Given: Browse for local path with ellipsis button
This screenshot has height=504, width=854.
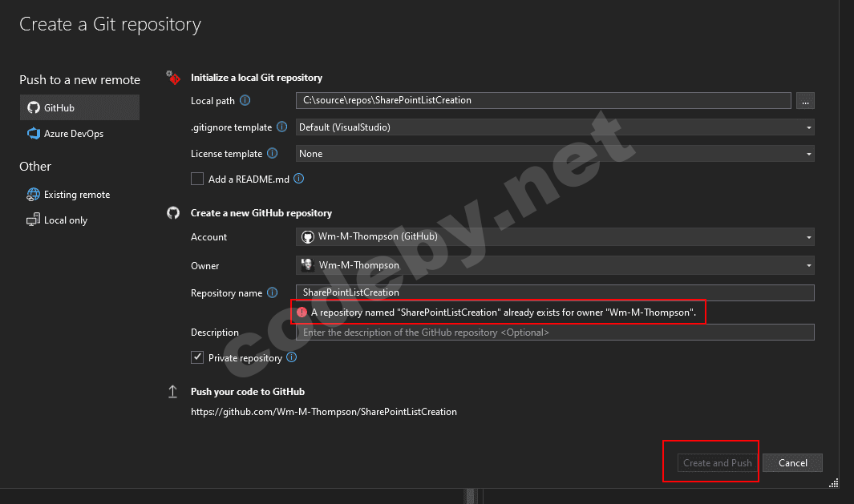Looking at the screenshot, I should tap(805, 101).
